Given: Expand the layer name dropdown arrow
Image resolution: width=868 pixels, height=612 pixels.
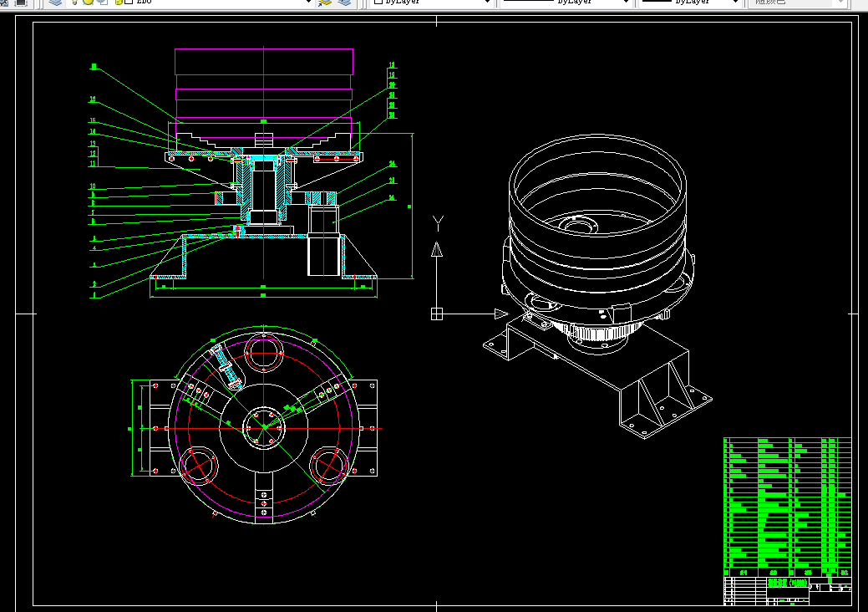Looking at the screenshot, I should (x=309, y=3).
